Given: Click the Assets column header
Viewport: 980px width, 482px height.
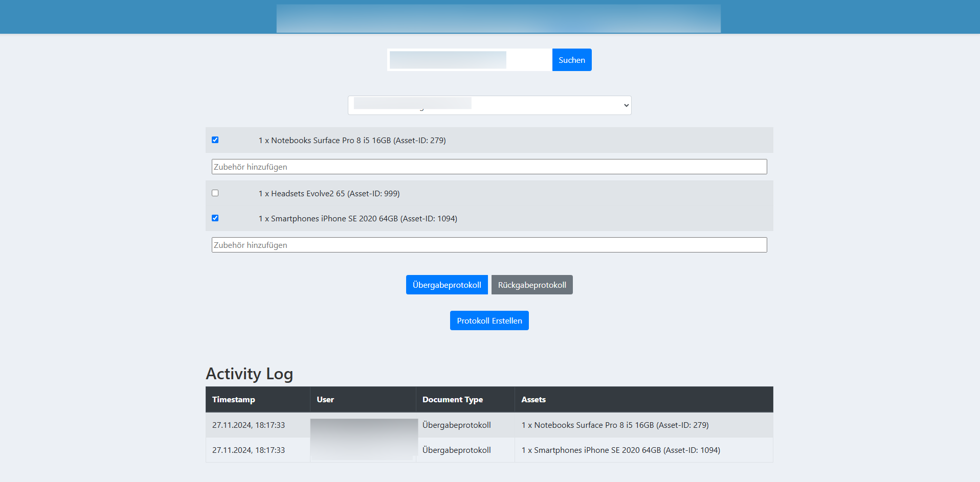Looking at the screenshot, I should 533,400.
